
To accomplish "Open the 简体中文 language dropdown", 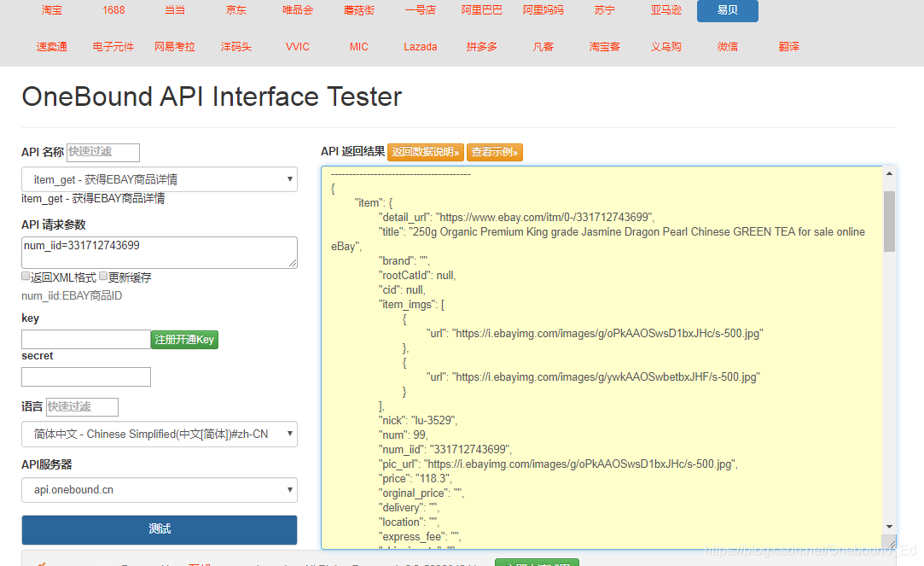I will click(159, 434).
